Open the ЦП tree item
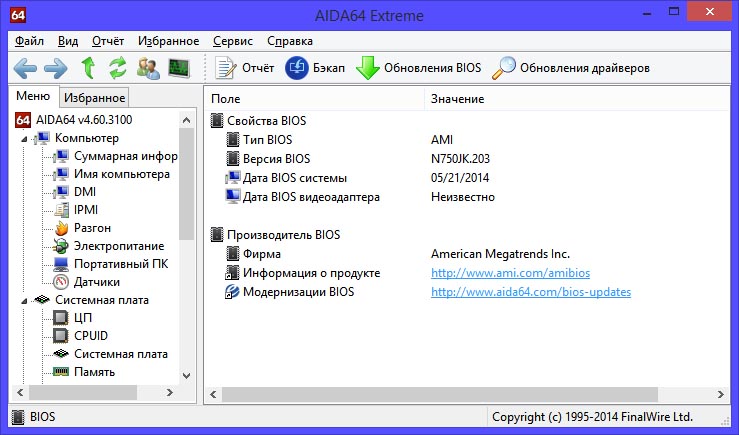Image resolution: width=739 pixels, height=435 pixels. pyautogui.click(x=73, y=318)
